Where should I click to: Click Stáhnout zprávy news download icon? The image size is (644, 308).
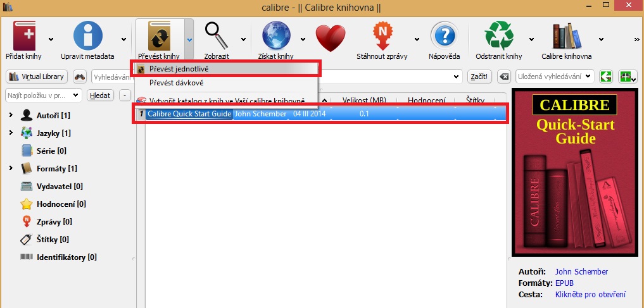pyautogui.click(x=382, y=36)
